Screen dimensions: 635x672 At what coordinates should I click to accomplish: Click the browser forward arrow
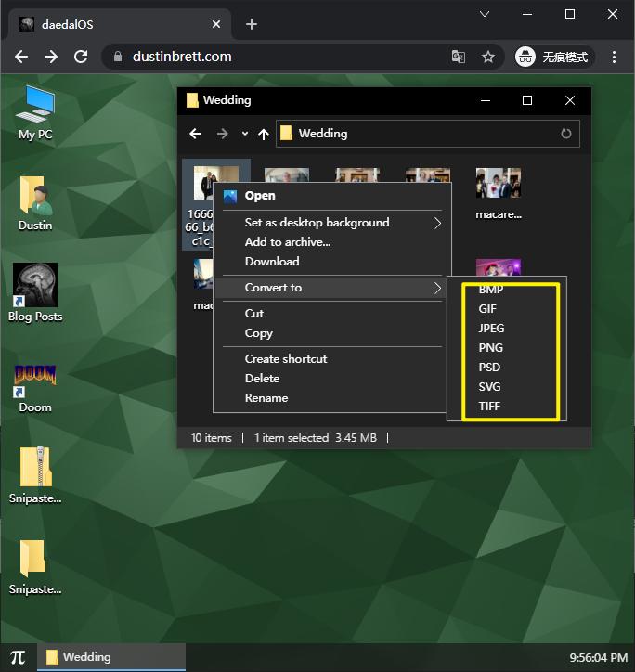pos(51,57)
